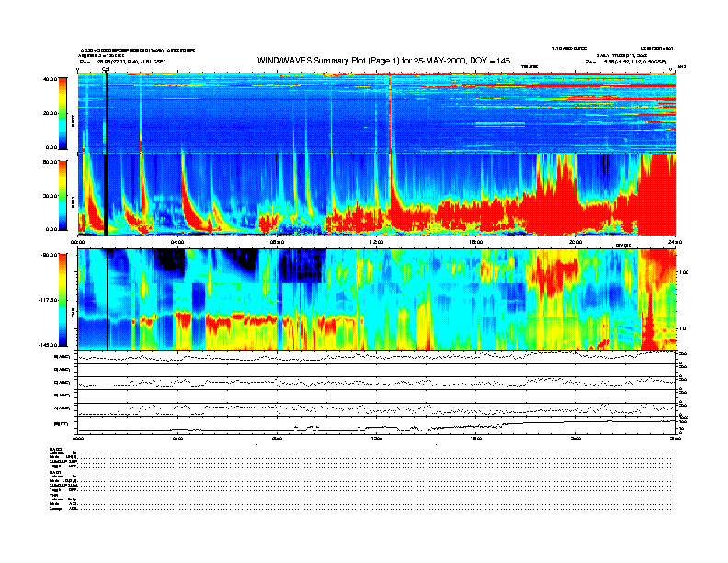Click the 12:00 tick below the RAD1 spectrogram

coord(377,242)
